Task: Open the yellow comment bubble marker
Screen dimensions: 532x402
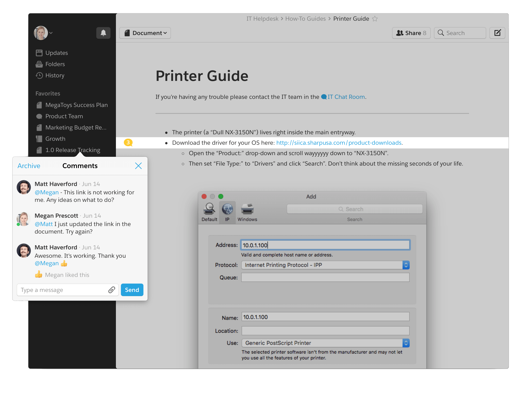Action: (128, 143)
